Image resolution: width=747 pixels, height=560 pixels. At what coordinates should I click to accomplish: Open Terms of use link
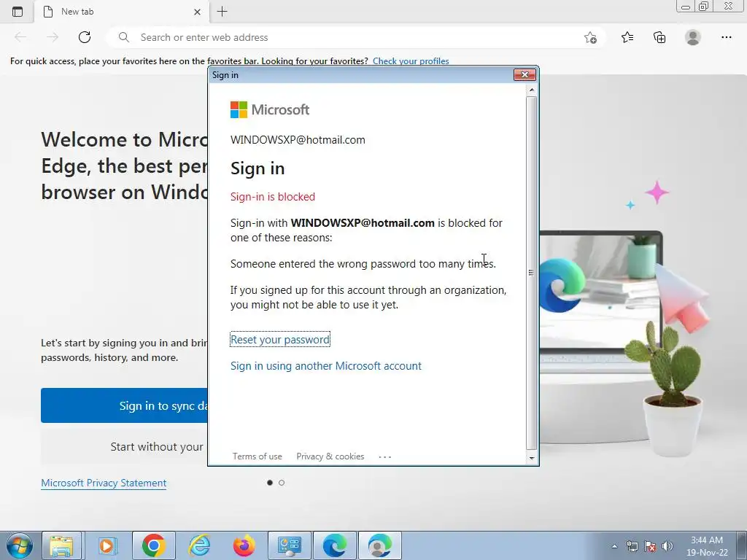tap(258, 456)
